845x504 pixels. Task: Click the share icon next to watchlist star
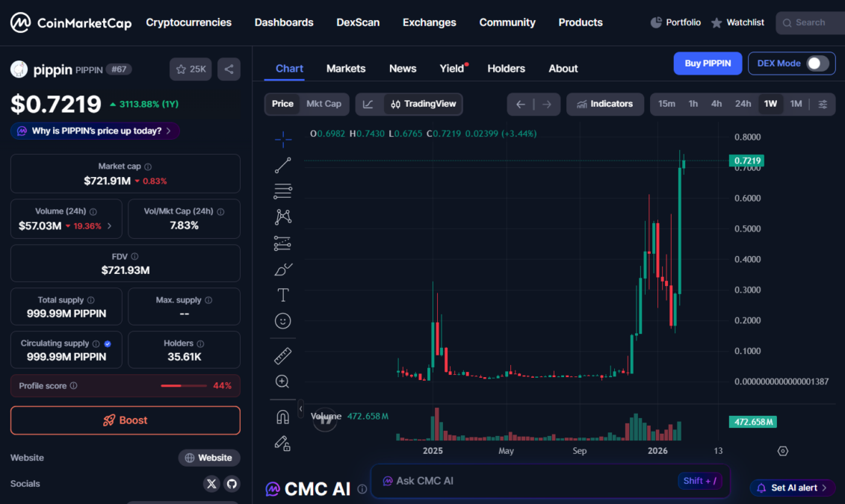[229, 69]
